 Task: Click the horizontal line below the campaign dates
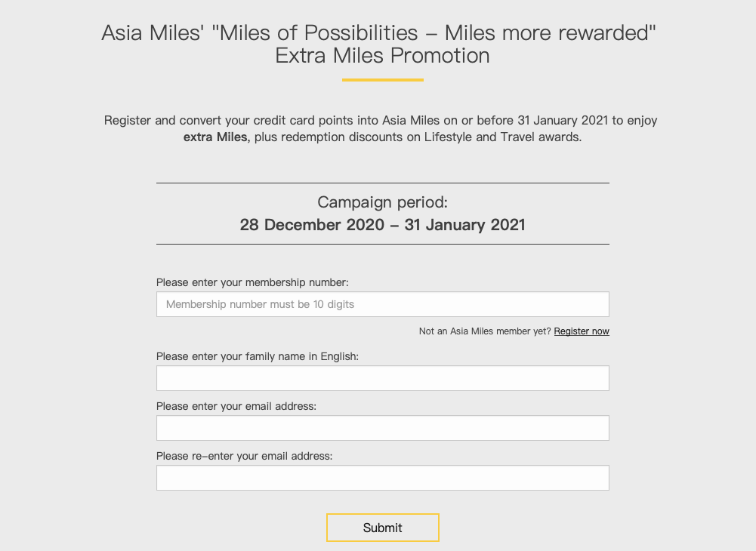coord(382,244)
